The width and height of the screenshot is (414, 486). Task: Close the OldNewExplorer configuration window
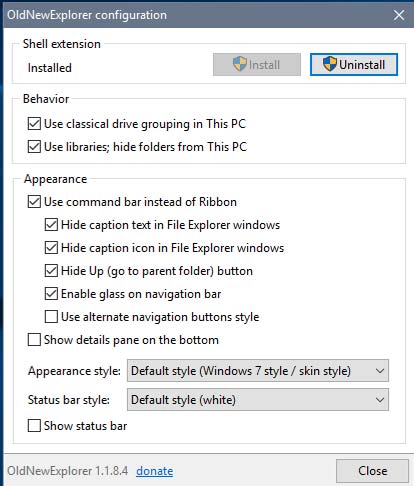pos(399,15)
